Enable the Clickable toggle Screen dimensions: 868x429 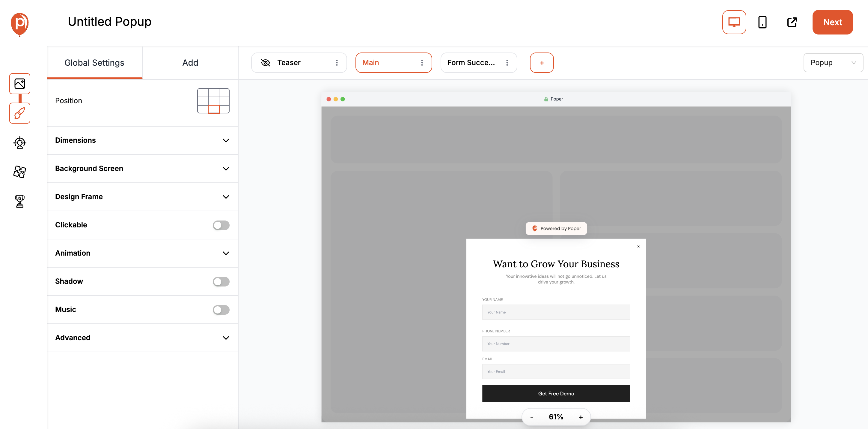coord(221,225)
